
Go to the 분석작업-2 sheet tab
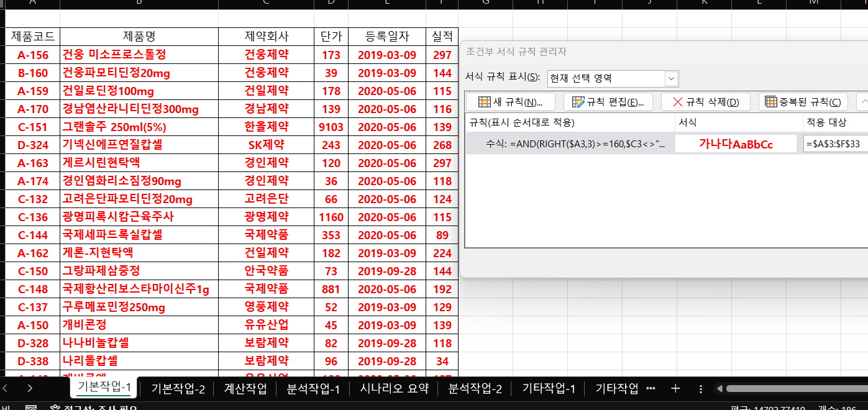coord(475,388)
